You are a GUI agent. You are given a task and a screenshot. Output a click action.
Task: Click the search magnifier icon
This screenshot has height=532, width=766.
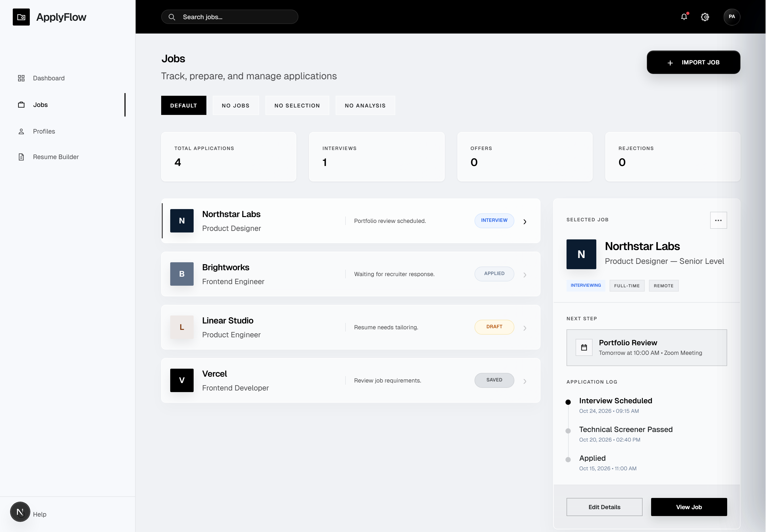172,17
